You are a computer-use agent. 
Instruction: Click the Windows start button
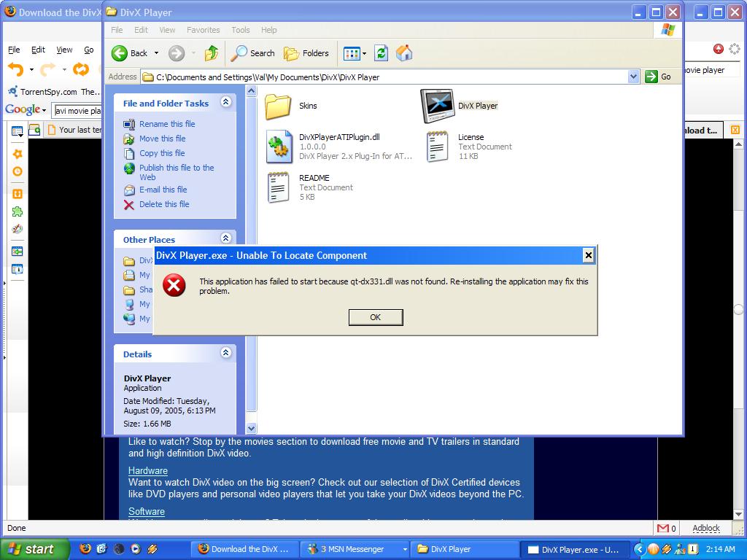(x=34, y=549)
